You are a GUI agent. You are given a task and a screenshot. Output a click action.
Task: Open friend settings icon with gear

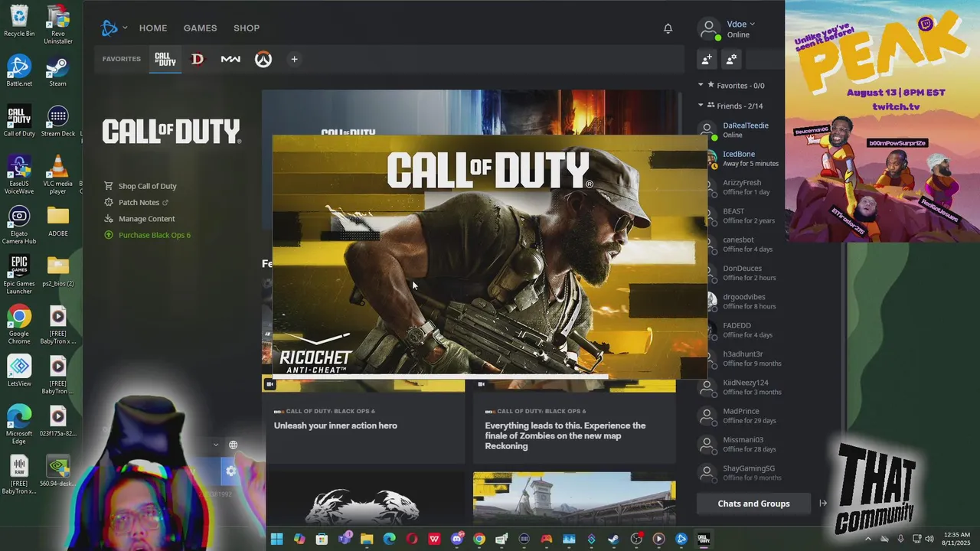[x=731, y=59]
